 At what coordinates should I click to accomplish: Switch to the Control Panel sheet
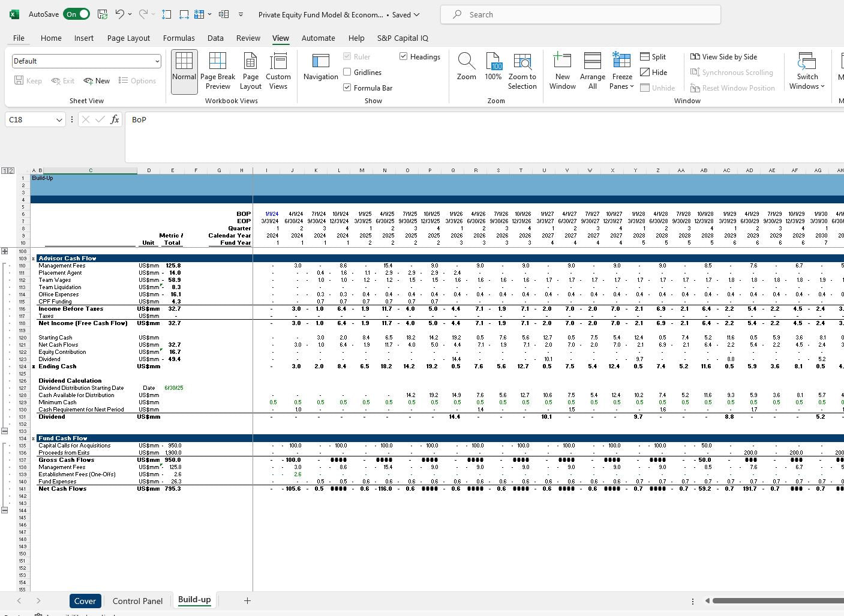coord(137,600)
